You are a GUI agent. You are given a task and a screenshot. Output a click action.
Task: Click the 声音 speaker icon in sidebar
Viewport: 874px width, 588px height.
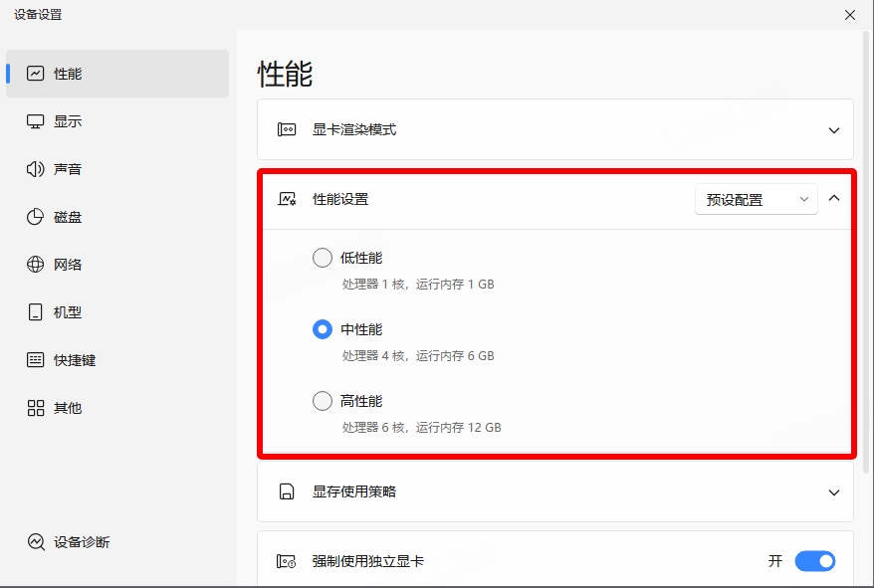point(36,169)
